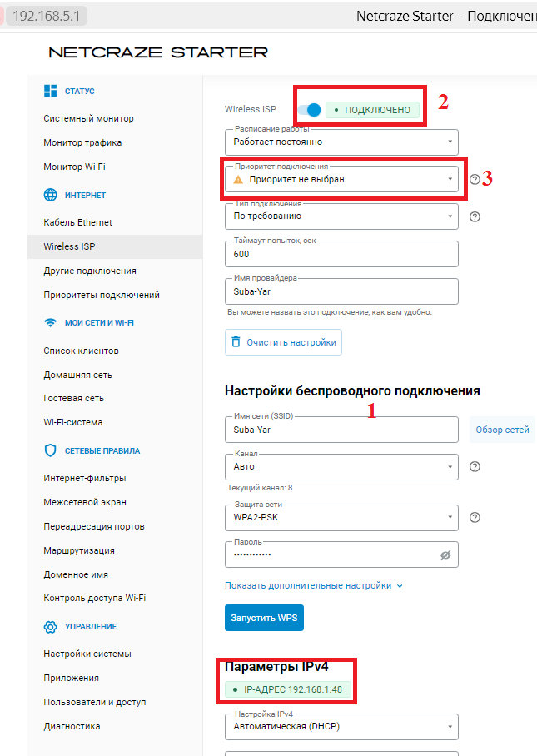Image resolution: width=537 pixels, height=756 pixels.
Task: Open help tooltip beside Канал selector
Action: [474, 467]
